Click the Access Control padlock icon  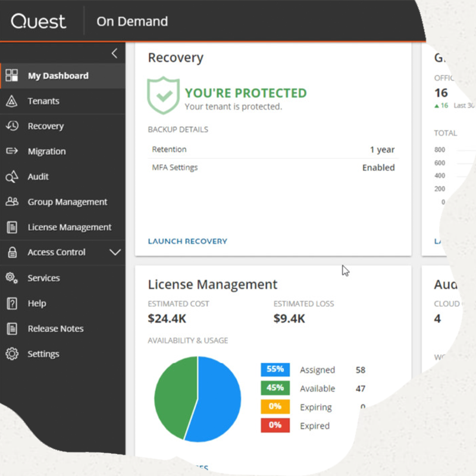pyautogui.click(x=12, y=252)
